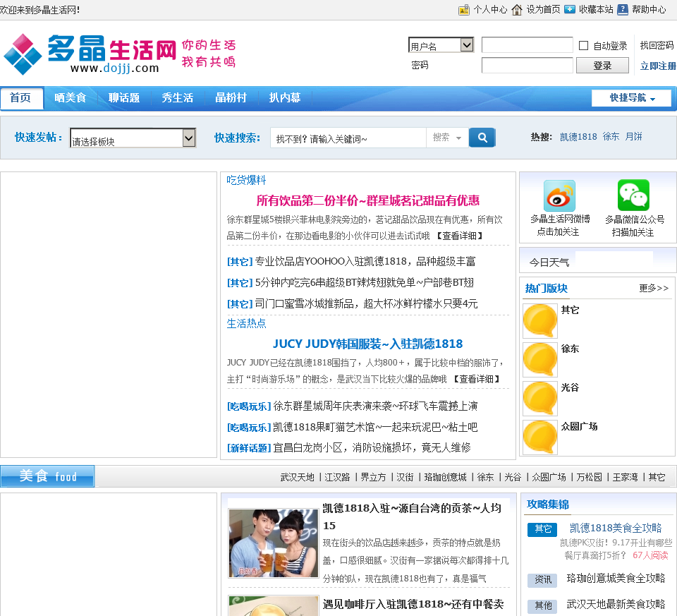This screenshot has height=616, width=677.
Task: Click the blue 其它 tag in 攻略集锦
Action: [543, 529]
